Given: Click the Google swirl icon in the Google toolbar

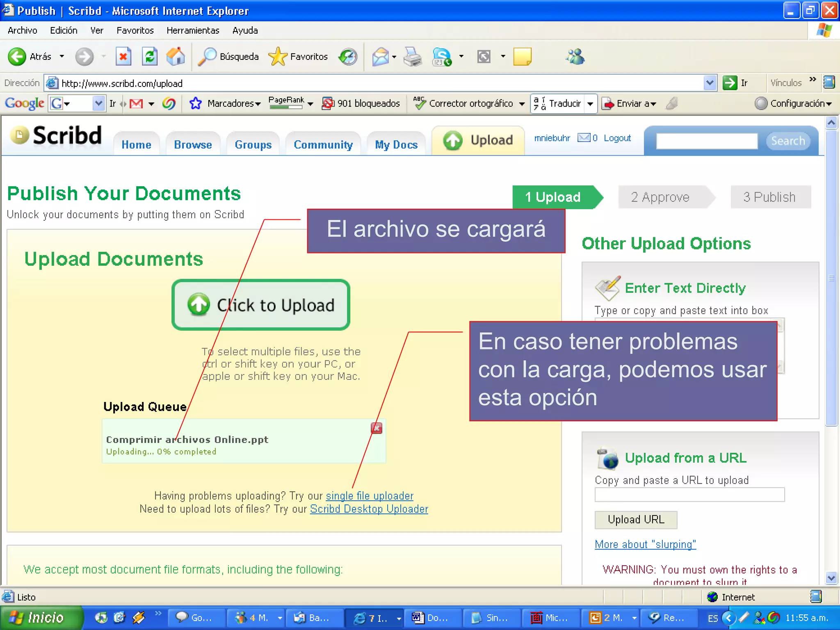Looking at the screenshot, I should click(169, 103).
